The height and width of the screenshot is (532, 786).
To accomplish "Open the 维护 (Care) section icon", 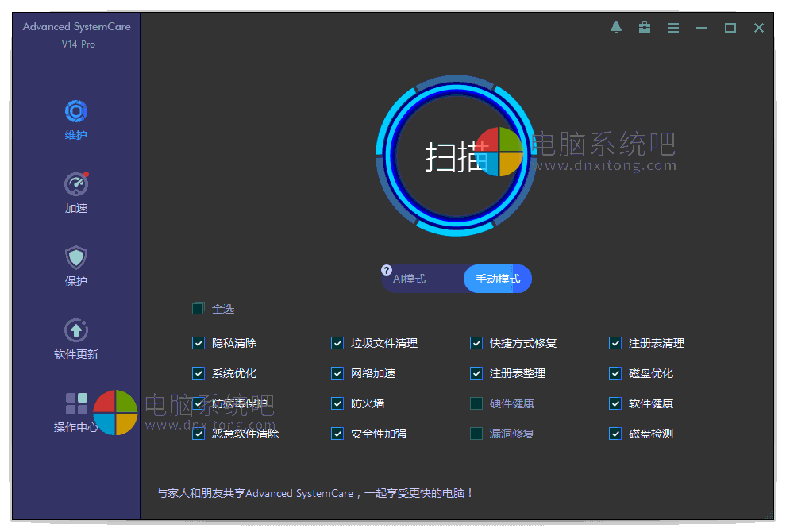I will (76, 111).
